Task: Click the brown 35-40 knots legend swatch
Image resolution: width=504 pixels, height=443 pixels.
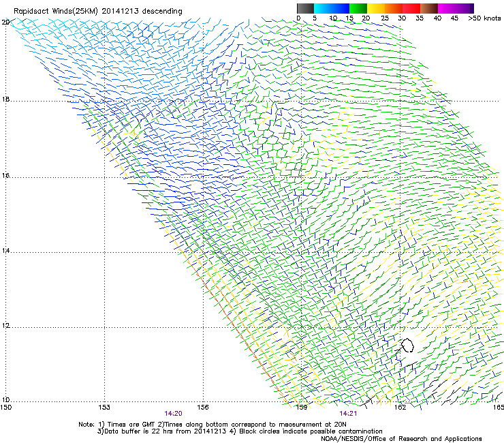Action: [x=429, y=8]
